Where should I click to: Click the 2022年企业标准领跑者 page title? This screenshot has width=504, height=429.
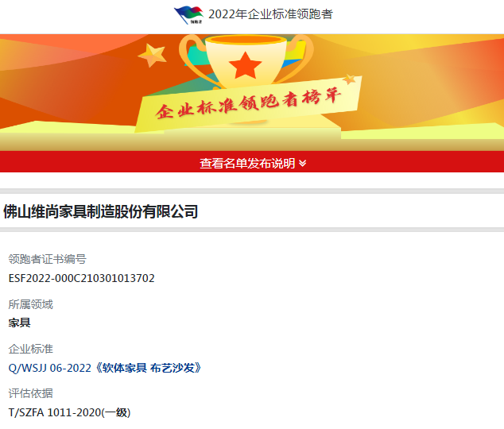click(270, 14)
